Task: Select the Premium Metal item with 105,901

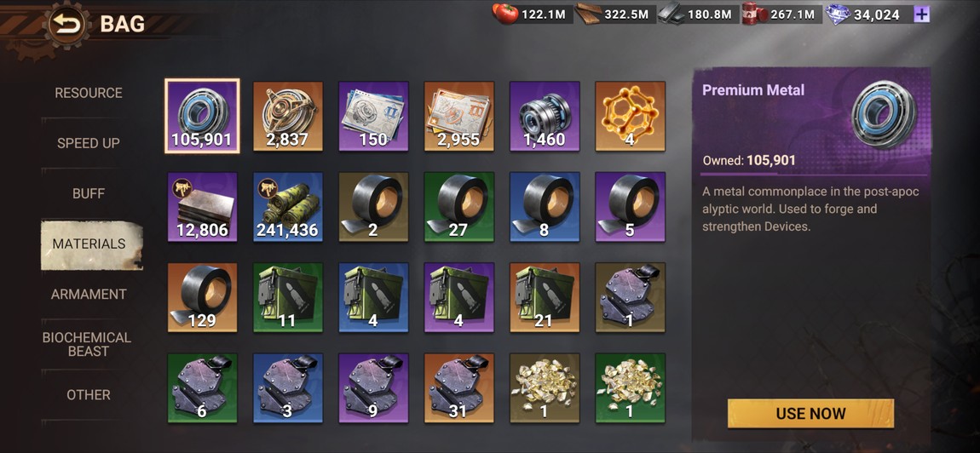Action: tap(202, 116)
